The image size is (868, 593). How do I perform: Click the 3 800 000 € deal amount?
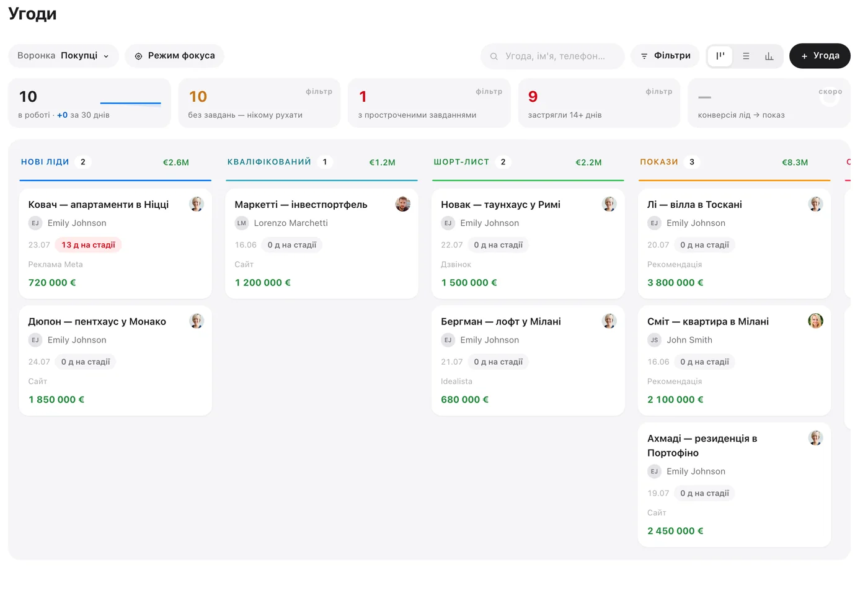(675, 283)
